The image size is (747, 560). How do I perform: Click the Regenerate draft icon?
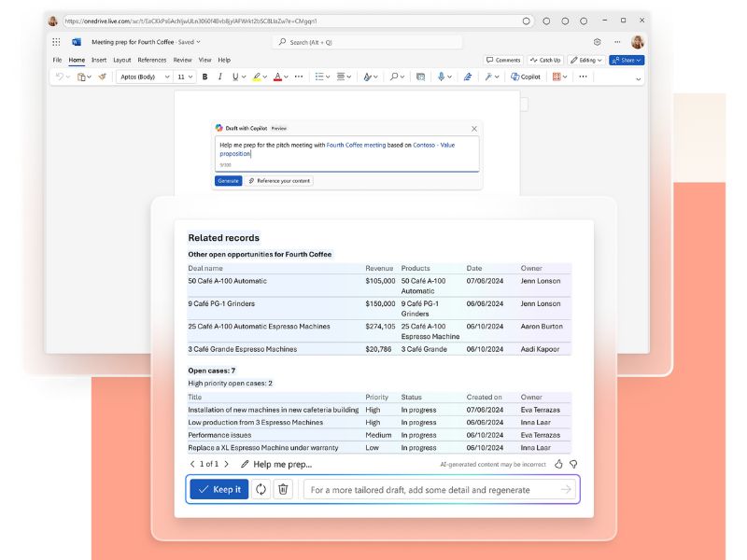tap(261, 489)
